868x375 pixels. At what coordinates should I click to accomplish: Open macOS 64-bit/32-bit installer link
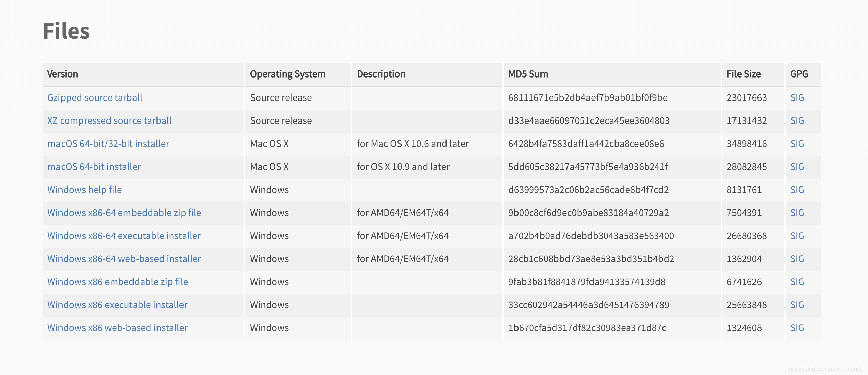click(x=108, y=144)
